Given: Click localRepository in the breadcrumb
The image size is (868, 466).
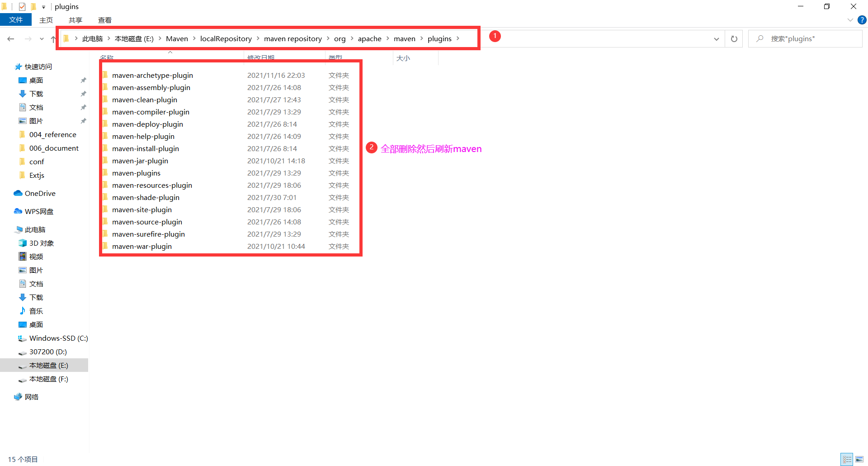Looking at the screenshot, I should click(226, 39).
